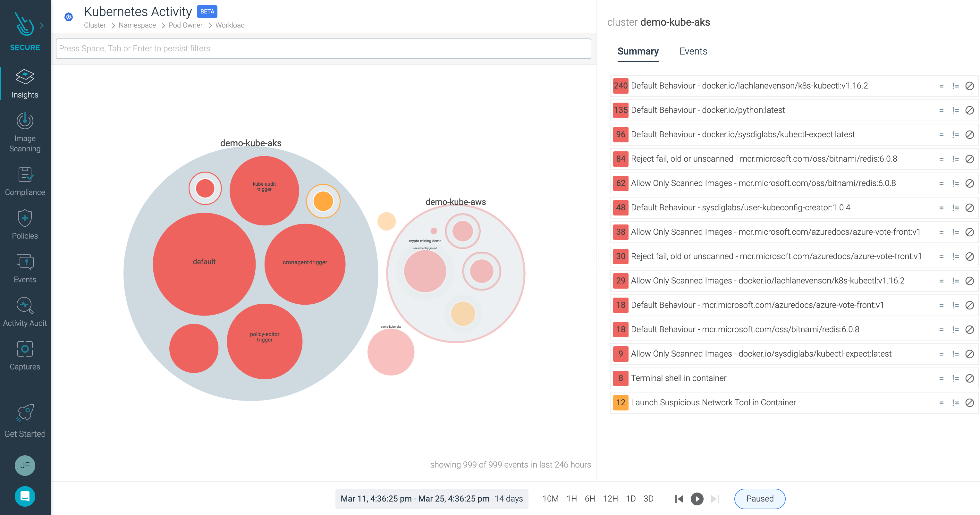Select Namespace breadcrumb level
This screenshot has height=515, width=980.
tap(137, 25)
